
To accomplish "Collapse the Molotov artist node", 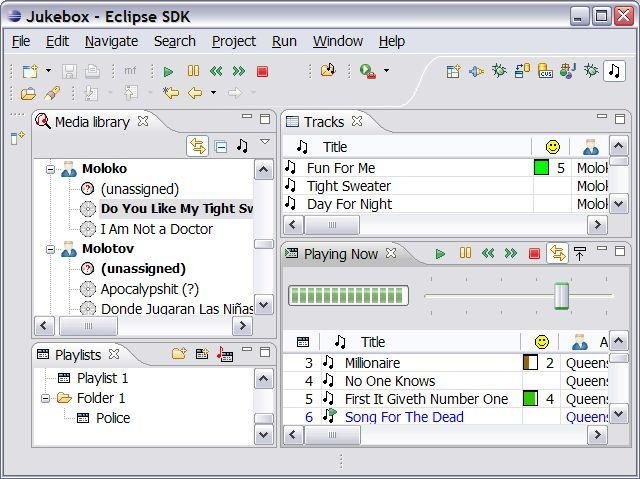I will (50, 249).
